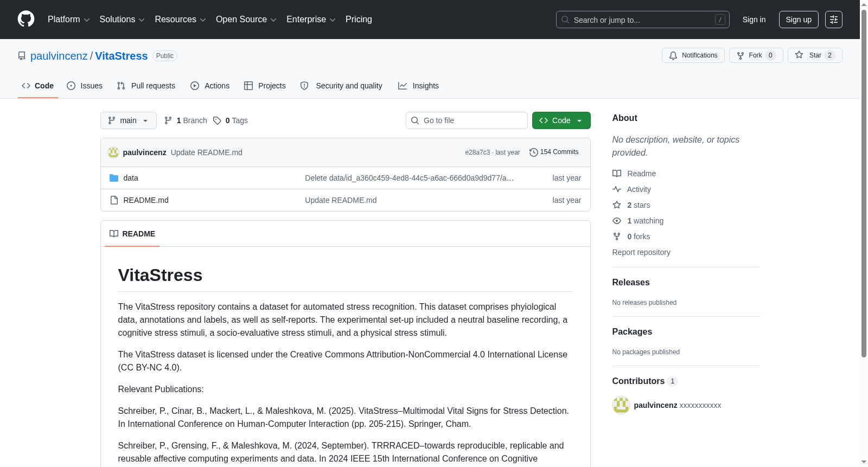Viewport: 868px width, 467px height.
Task: Select the README tab in file viewer
Action: (x=132, y=234)
